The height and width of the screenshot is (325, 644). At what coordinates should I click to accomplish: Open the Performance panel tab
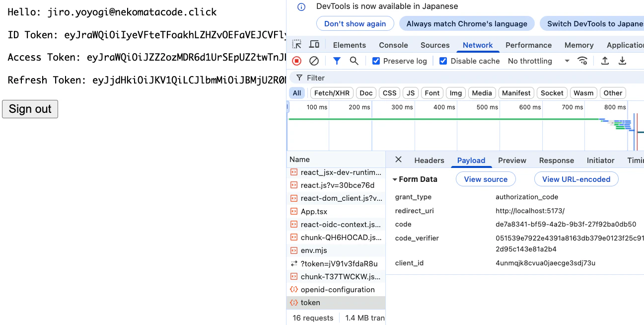[x=528, y=45]
